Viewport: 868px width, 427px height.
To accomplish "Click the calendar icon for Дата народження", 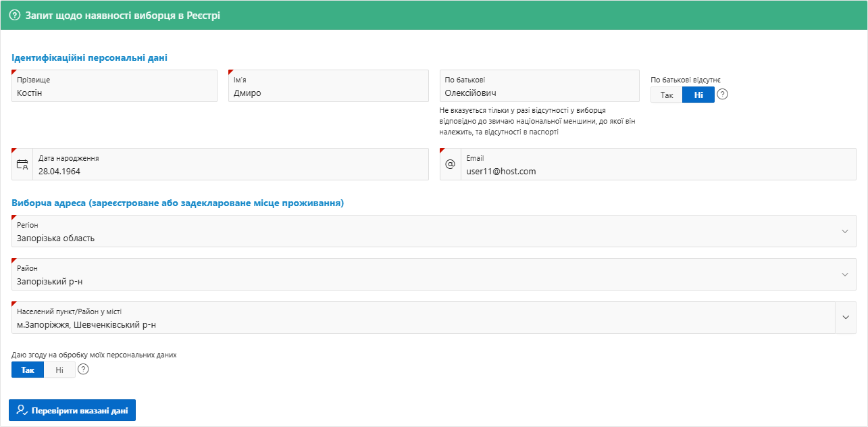I will 22,164.
